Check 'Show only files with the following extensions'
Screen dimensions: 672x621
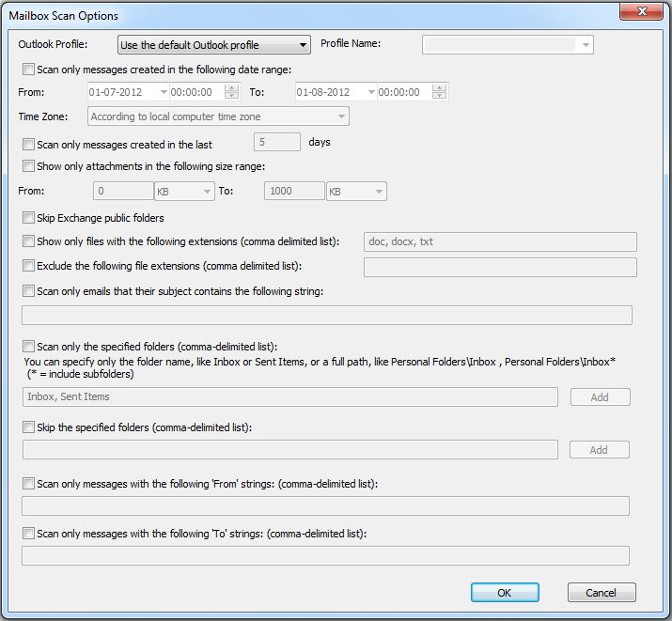29,241
